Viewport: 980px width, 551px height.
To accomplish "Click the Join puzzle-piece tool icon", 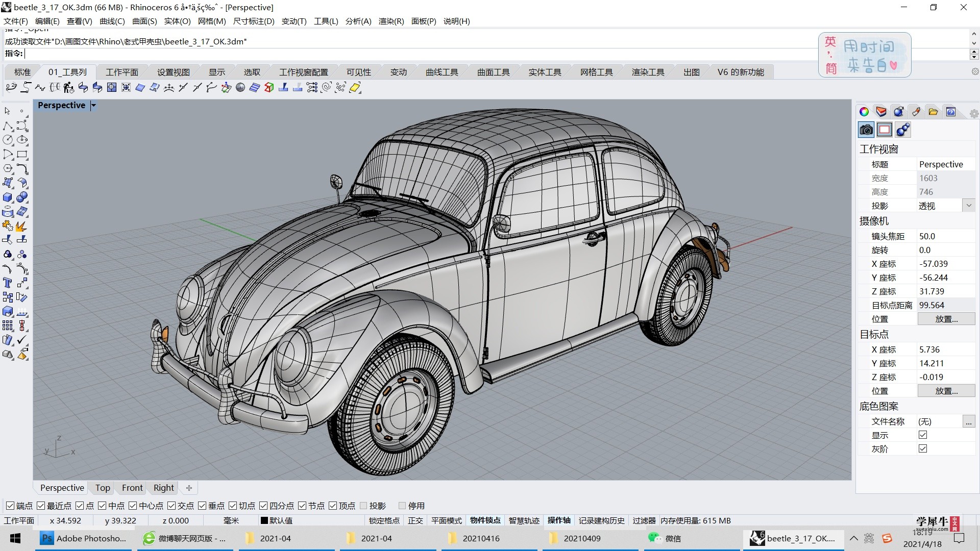I will pyautogui.click(x=8, y=226).
